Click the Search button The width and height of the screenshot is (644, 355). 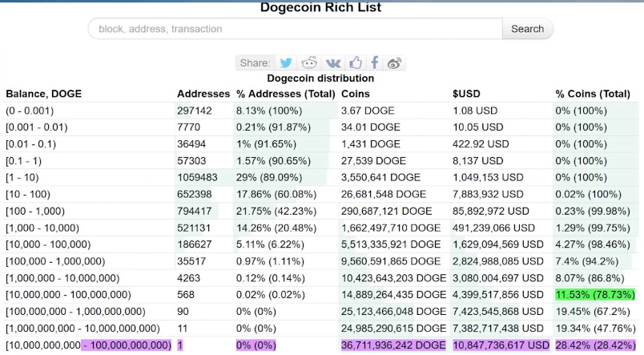(527, 29)
